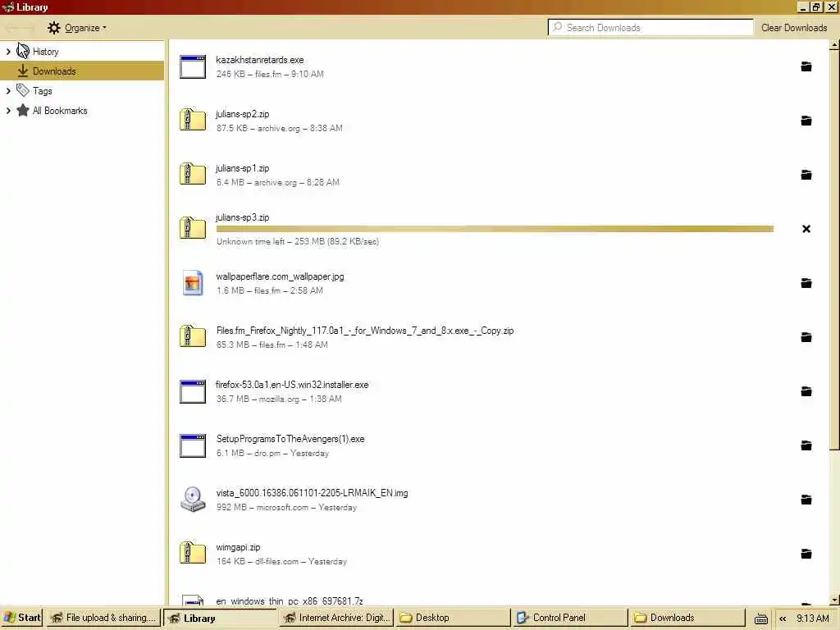Open containing folder for kazakhstanretards.exe
This screenshot has width=840, height=630.
(x=806, y=66)
